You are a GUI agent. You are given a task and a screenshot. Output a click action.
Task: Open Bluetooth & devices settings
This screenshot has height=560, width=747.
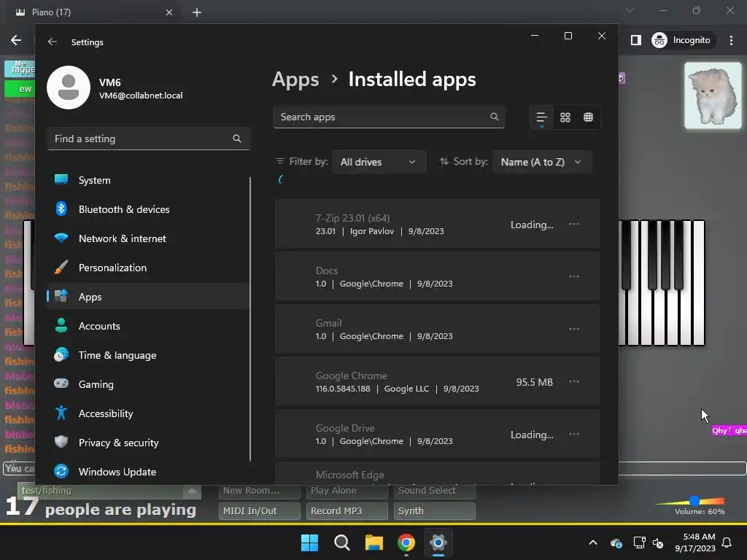point(147,209)
